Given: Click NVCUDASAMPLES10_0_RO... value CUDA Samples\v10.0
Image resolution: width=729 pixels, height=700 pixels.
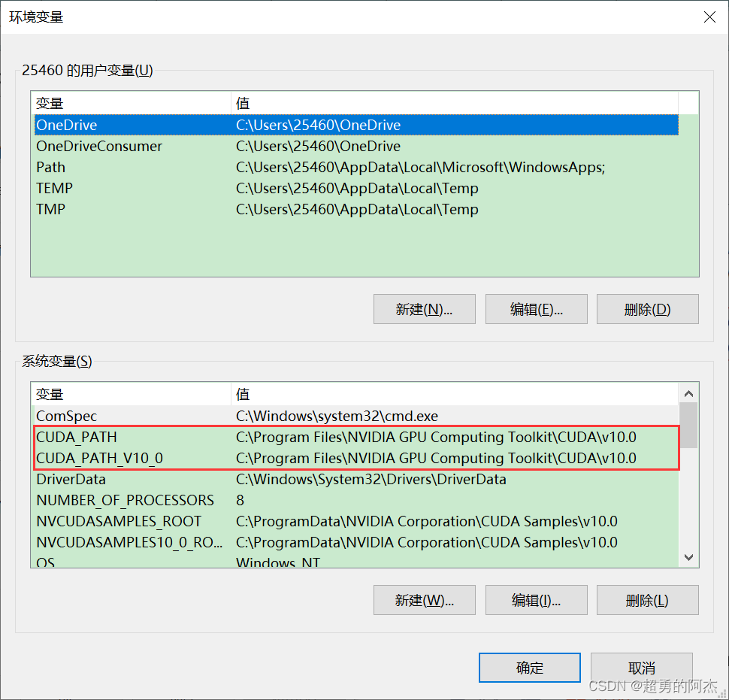Looking at the screenshot, I should (427, 542).
